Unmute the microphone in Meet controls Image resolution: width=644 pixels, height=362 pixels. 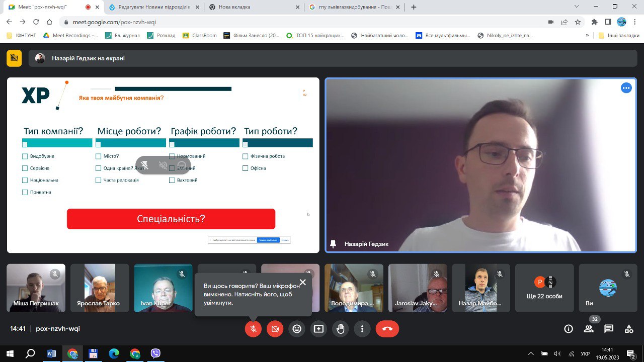coord(253,329)
